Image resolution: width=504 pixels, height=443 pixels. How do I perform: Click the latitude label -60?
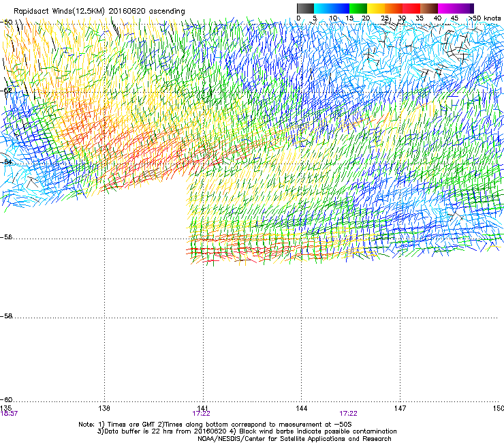(6, 400)
